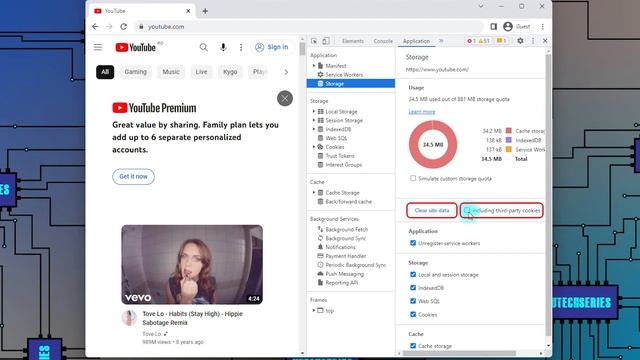Click the address bar URL field
Screen dimensions: 640x360
coord(308,27)
